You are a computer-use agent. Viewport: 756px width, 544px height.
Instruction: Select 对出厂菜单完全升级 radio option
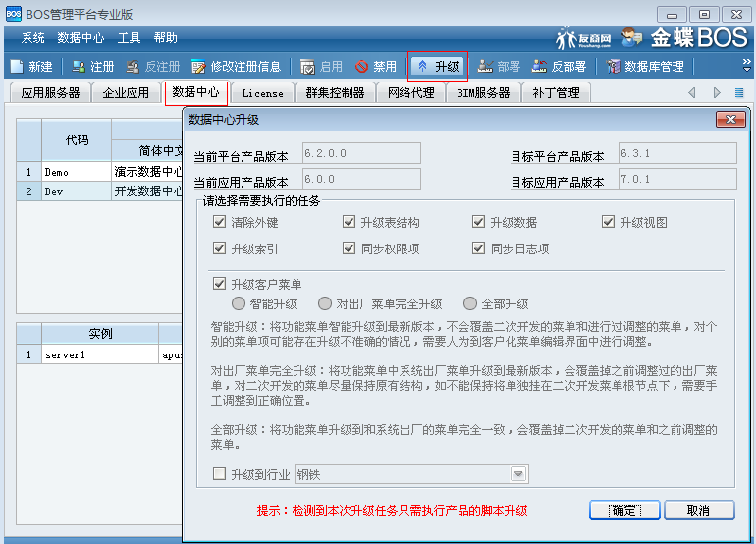coord(325,303)
